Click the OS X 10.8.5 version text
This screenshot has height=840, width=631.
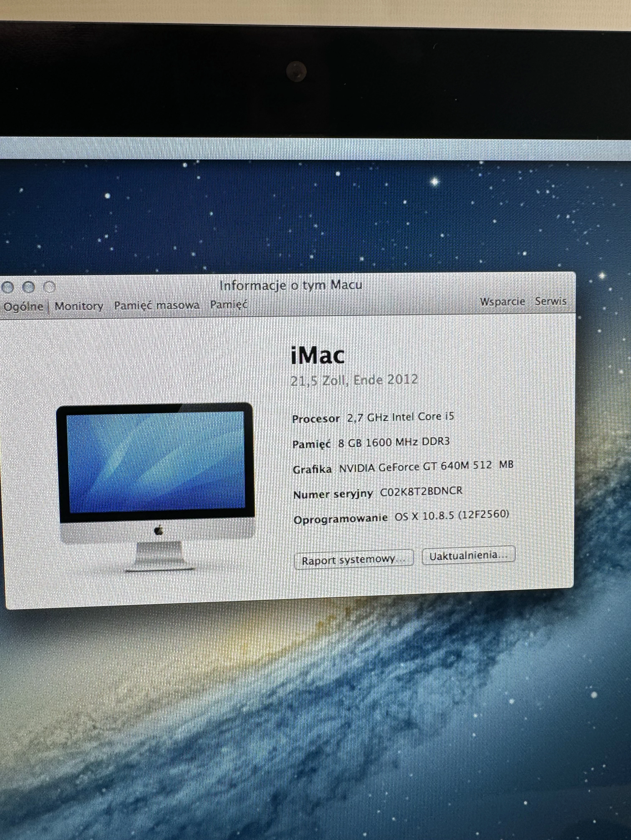(x=452, y=515)
